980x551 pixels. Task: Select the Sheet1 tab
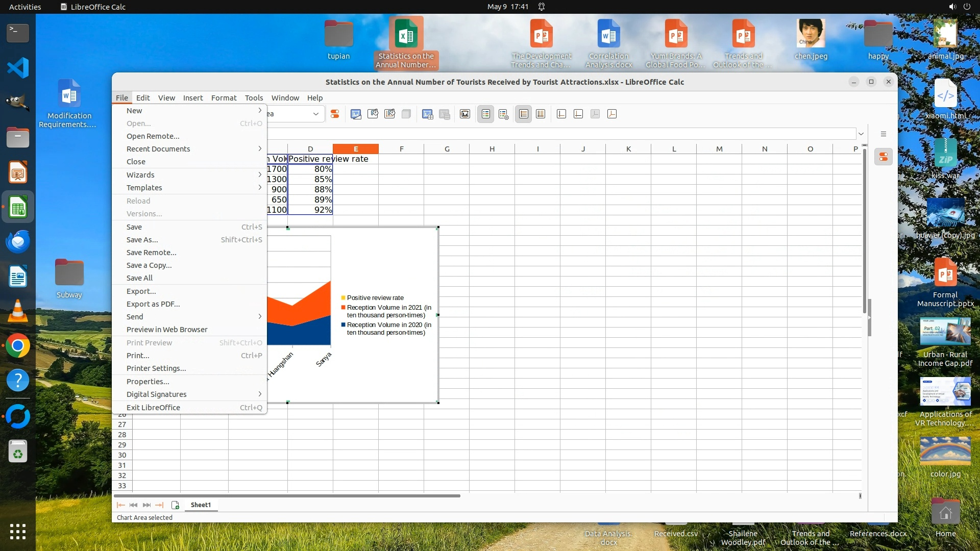(201, 505)
